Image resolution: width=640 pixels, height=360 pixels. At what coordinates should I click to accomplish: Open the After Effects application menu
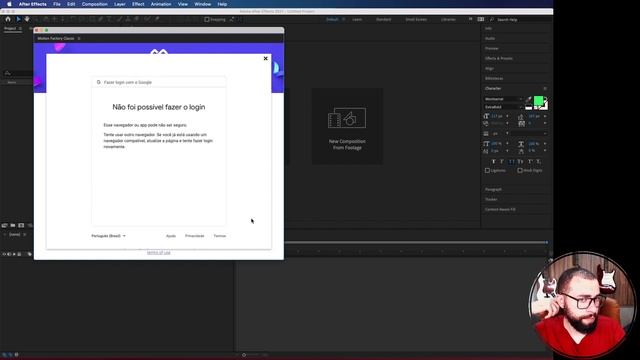pos(33,4)
